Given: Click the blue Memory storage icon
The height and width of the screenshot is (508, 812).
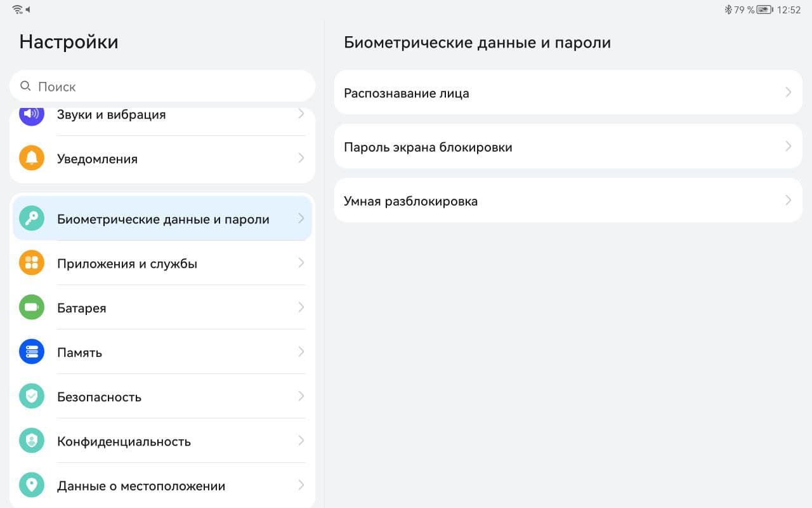Looking at the screenshot, I should click(32, 352).
